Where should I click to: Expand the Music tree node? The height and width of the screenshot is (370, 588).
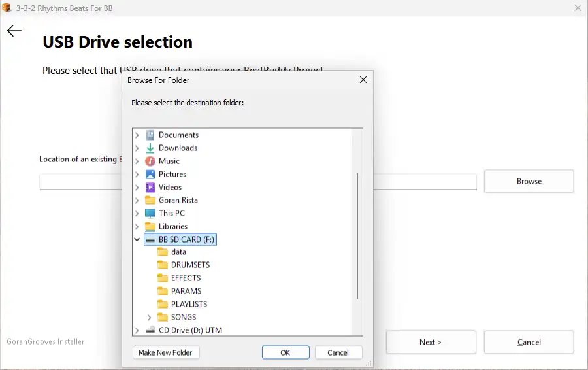pos(137,161)
